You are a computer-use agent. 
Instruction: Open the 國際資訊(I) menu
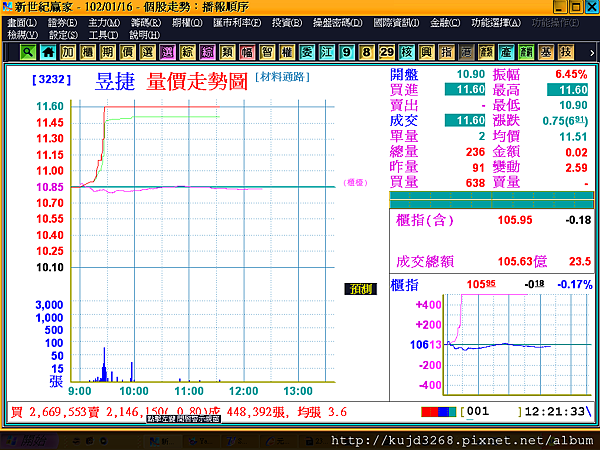click(x=396, y=23)
